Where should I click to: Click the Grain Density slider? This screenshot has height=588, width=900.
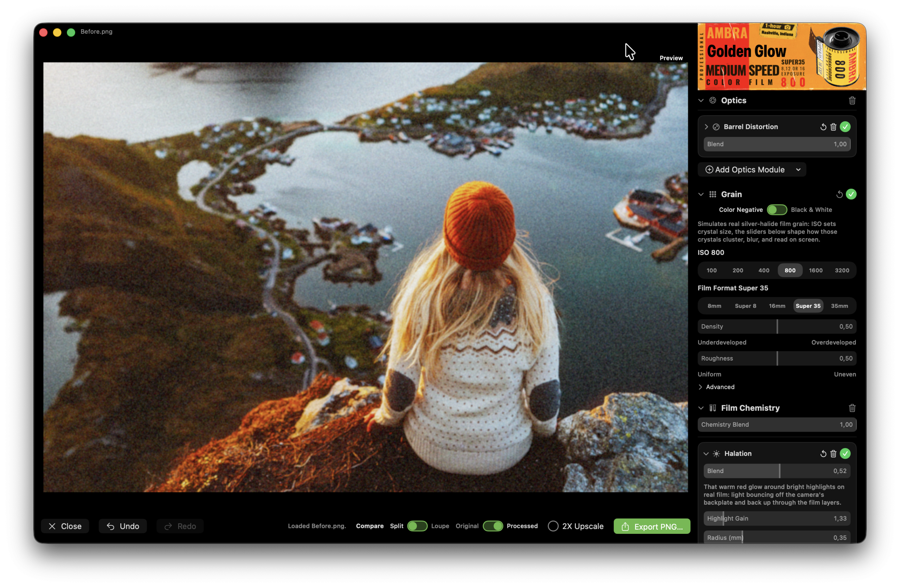[777, 327]
